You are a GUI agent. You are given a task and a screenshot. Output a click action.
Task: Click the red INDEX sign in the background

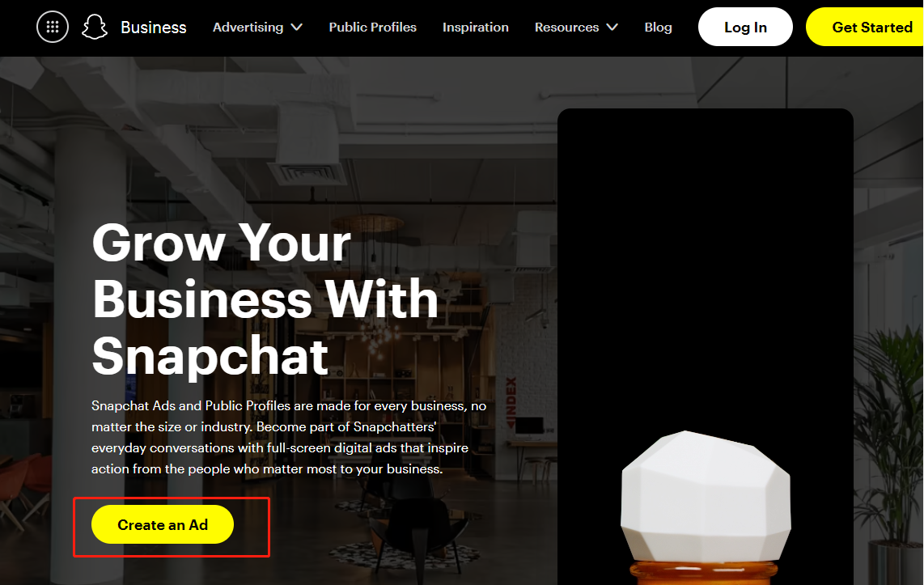click(x=511, y=403)
